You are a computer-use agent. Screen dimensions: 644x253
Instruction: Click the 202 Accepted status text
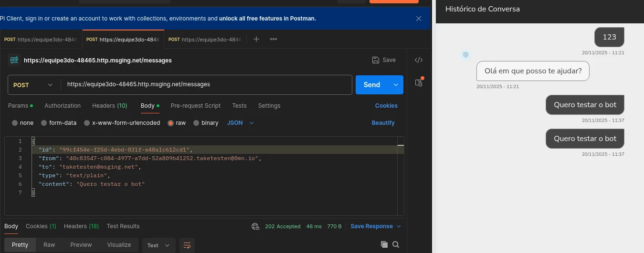(x=283, y=226)
